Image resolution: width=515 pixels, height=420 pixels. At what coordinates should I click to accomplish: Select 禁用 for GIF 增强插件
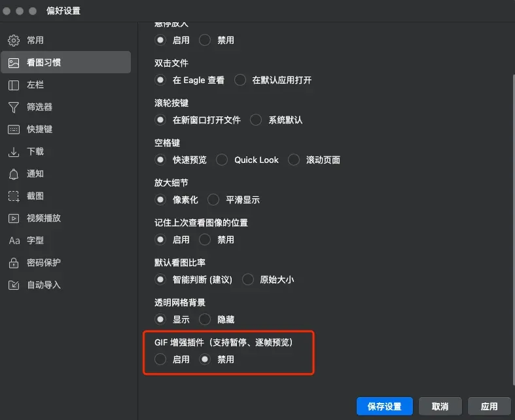(205, 359)
